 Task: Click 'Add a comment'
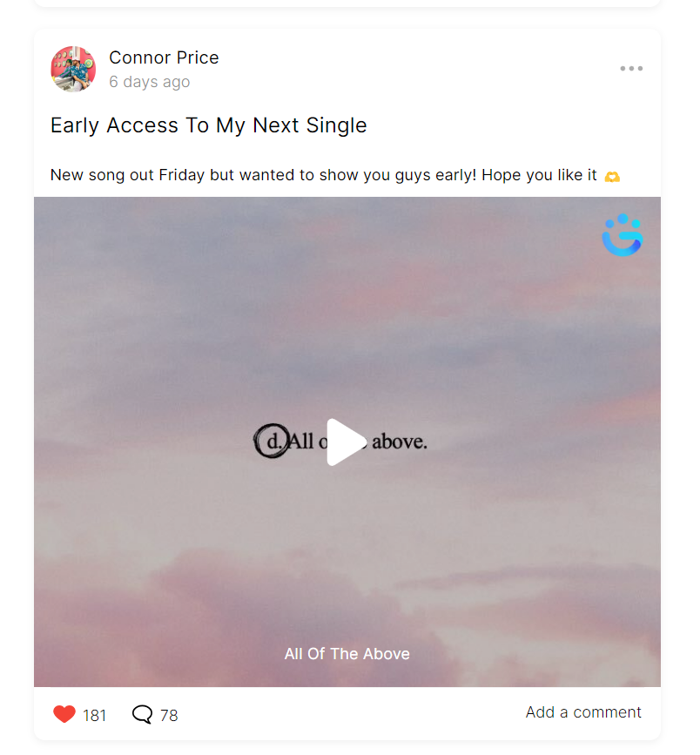[583, 712]
